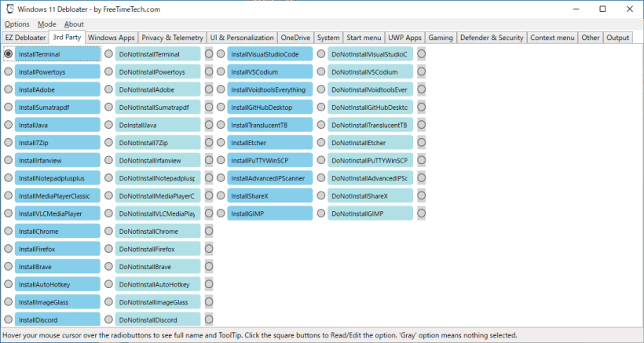
Task: Go to the Defender & Security tab
Action: pos(492,38)
